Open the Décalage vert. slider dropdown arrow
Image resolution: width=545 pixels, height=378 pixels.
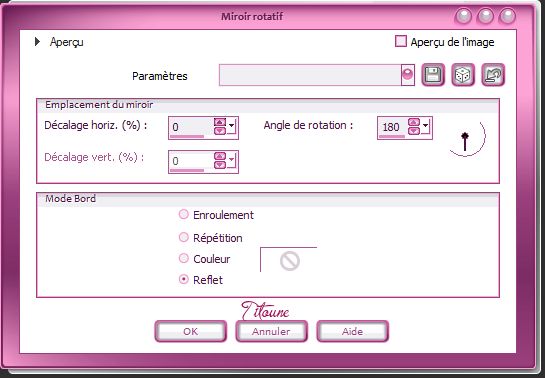[x=232, y=160]
